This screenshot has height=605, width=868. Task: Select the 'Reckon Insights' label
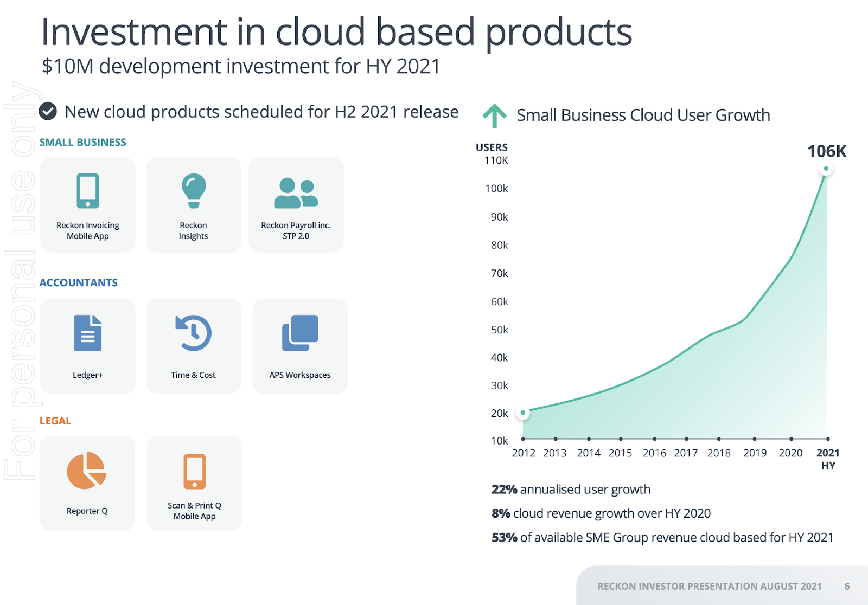(193, 230)
